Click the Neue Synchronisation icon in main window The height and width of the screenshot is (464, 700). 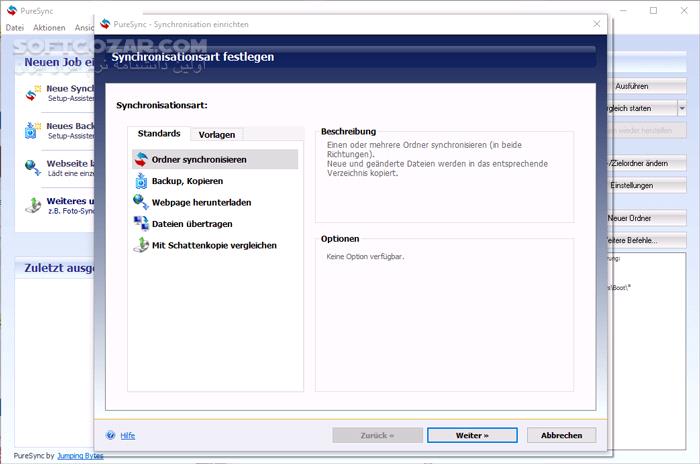click(x=33, y=92)
